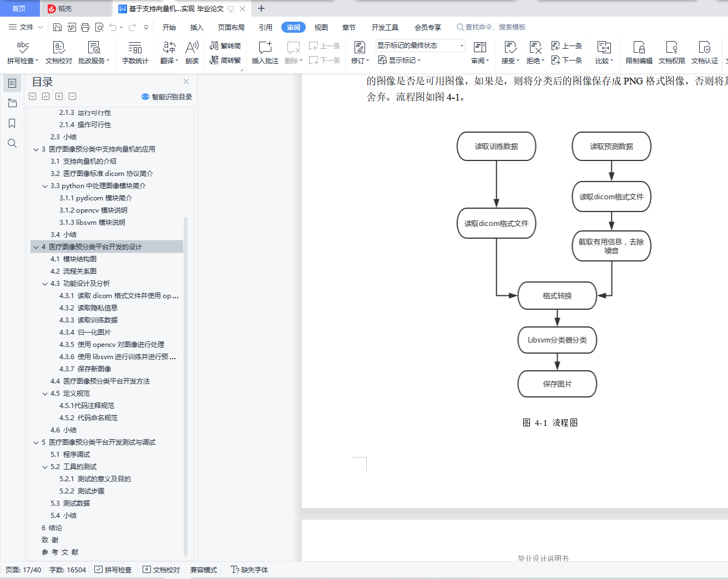Switch to the 页面布局 ribbon tab
Screen dimensions: 728x579
(x=231, y=27)
